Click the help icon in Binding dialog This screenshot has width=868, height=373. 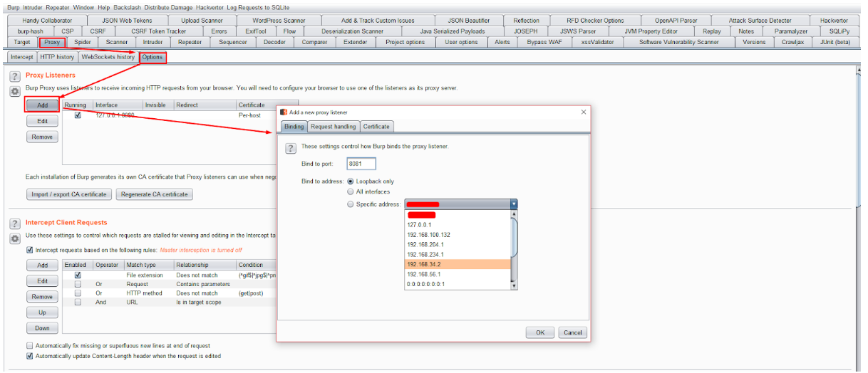(x=290, y=148)
